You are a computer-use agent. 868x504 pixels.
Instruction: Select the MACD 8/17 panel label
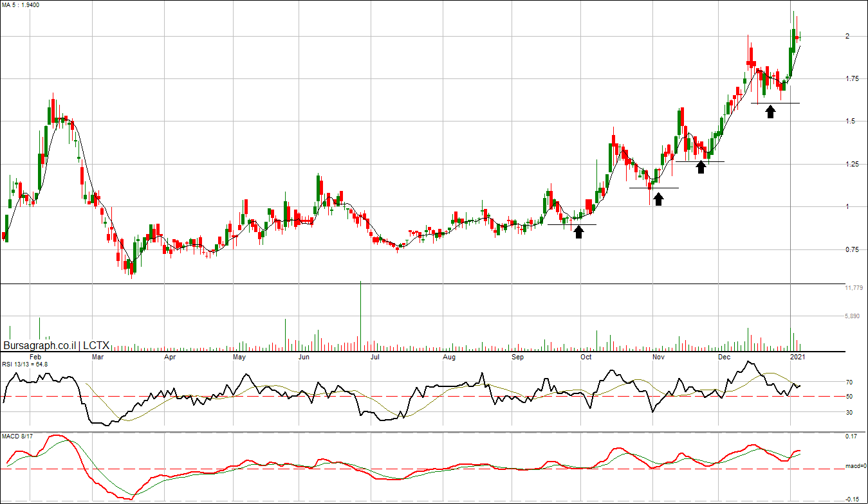(18, 437)
